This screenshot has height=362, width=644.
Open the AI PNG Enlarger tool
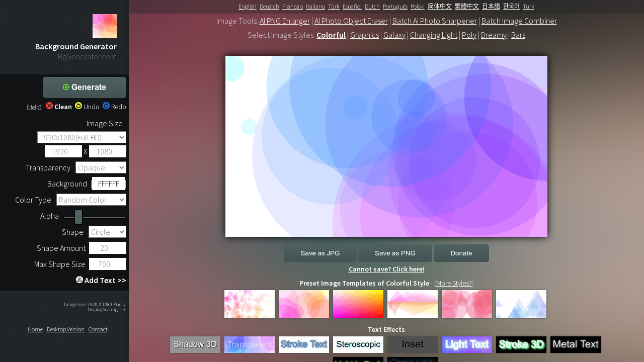coord(284,21)
